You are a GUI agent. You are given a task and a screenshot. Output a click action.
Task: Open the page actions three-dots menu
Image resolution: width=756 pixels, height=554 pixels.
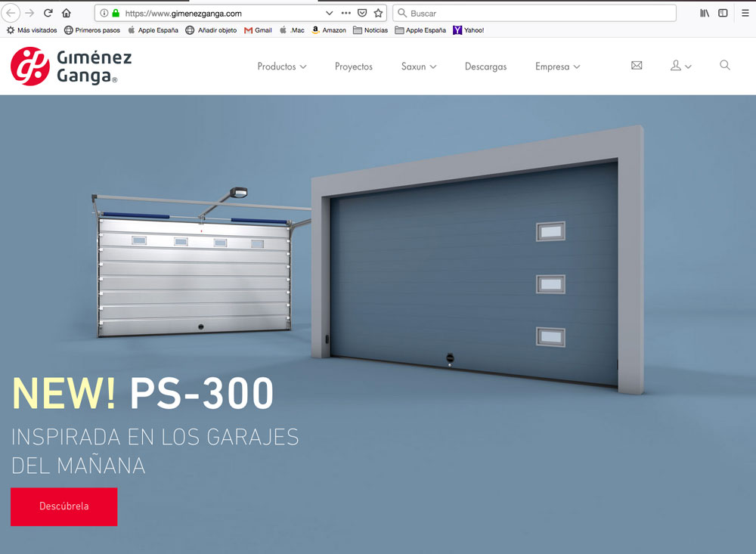(x=345, y=13)
